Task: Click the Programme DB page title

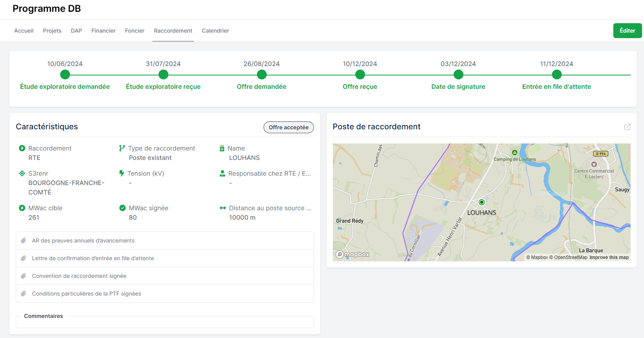Action: [47, 9]
